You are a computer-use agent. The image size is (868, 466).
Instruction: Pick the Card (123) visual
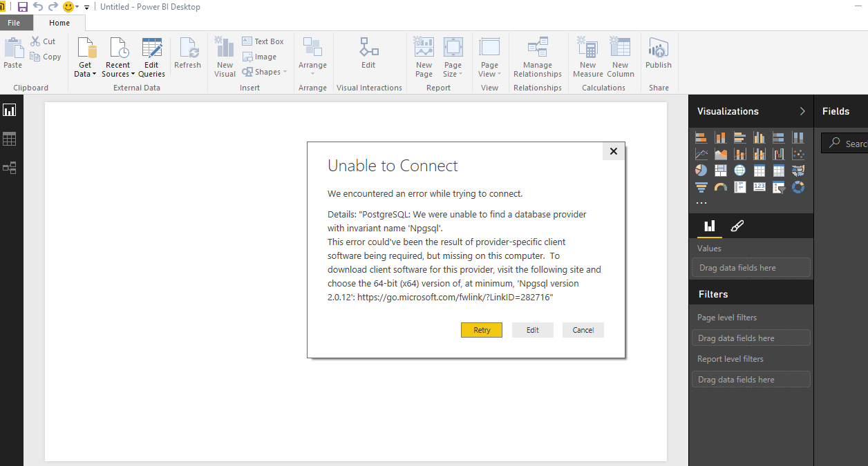coord(759,186)
